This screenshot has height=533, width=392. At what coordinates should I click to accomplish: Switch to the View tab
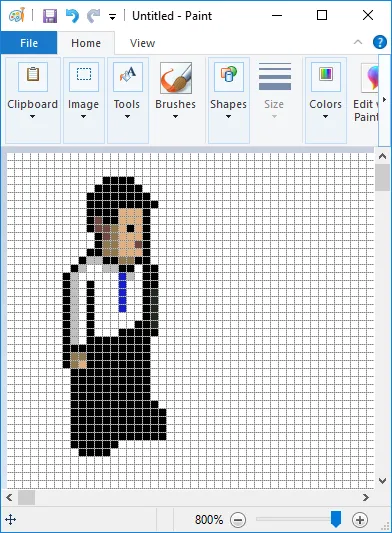coord(142,43)
